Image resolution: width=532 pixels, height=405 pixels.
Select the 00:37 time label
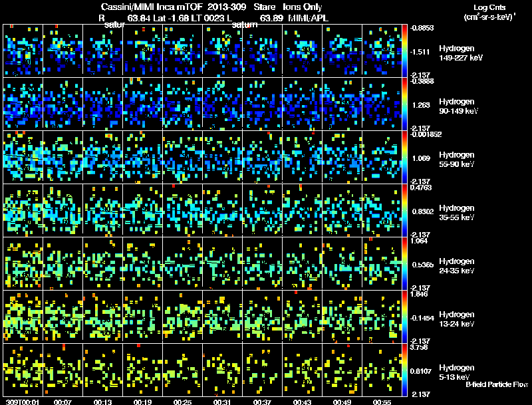(262, 402)
